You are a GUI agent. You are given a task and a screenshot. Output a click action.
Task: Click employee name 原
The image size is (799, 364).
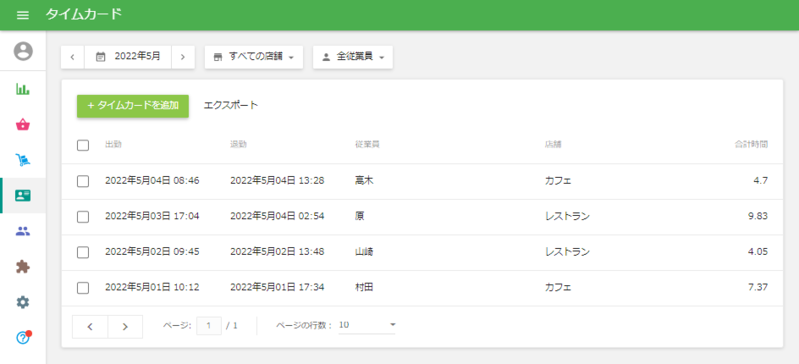click(x=360, y=216)
